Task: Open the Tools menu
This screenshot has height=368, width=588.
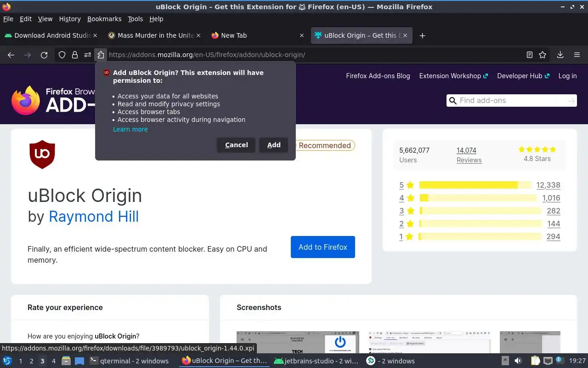Action: [136, 19]
